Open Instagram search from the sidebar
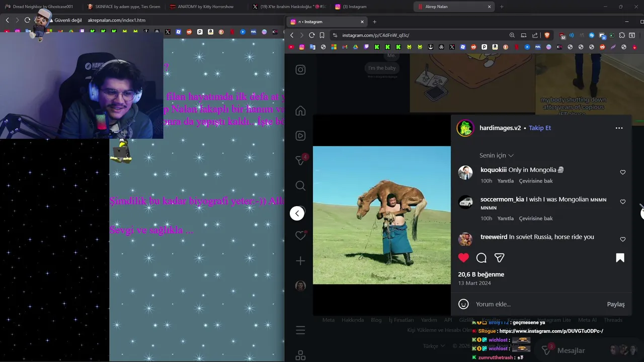644x362 pixels. (300, 186)
